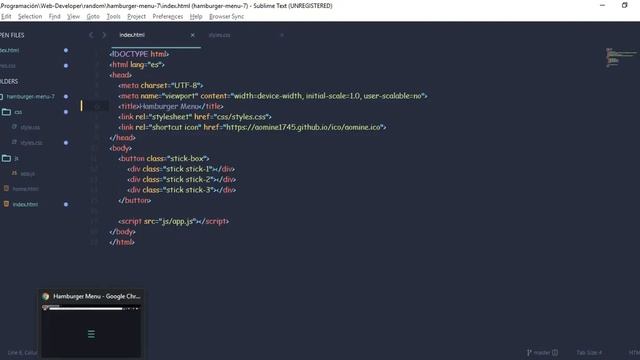Click modified dot next to hamburger-menu-7

click(x=66, y=97)
